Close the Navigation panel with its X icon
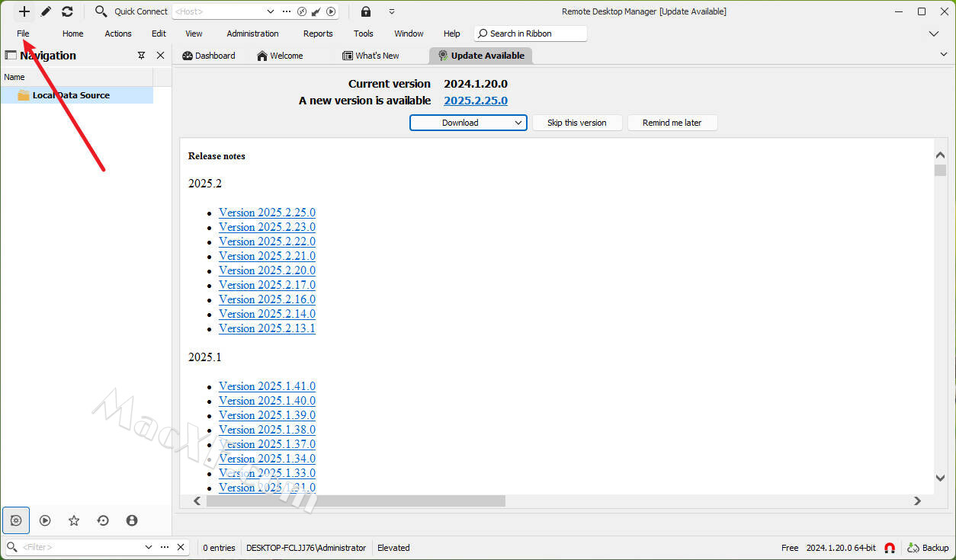Screen dimensions: 956x560 pos(160,56)
